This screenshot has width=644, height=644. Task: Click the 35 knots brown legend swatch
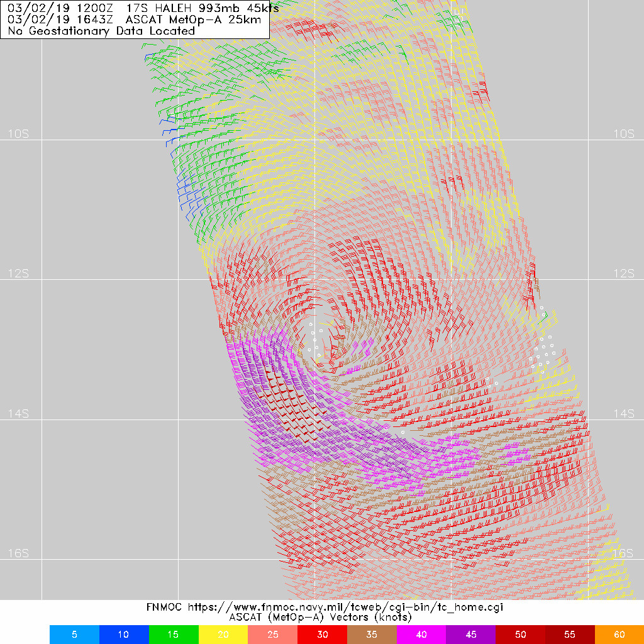click(x=372, y=635)
